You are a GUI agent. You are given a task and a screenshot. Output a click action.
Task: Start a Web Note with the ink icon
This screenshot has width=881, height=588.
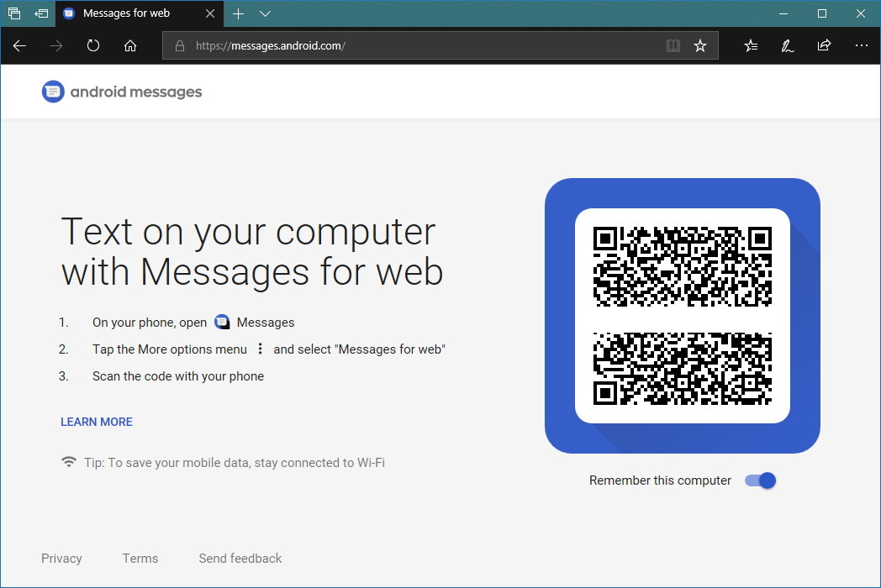pyautogui.click(x=787, y=45)
